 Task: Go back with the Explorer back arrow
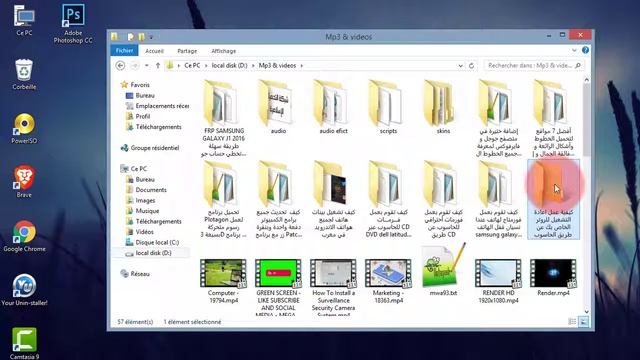pyautogui.click(x=120, y=65)
